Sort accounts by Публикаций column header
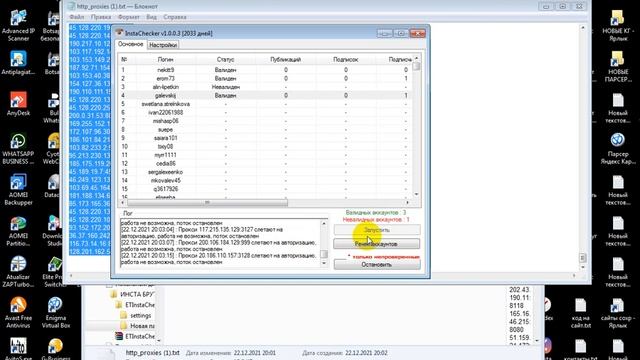The image size is (640, 360). (285, 60)
